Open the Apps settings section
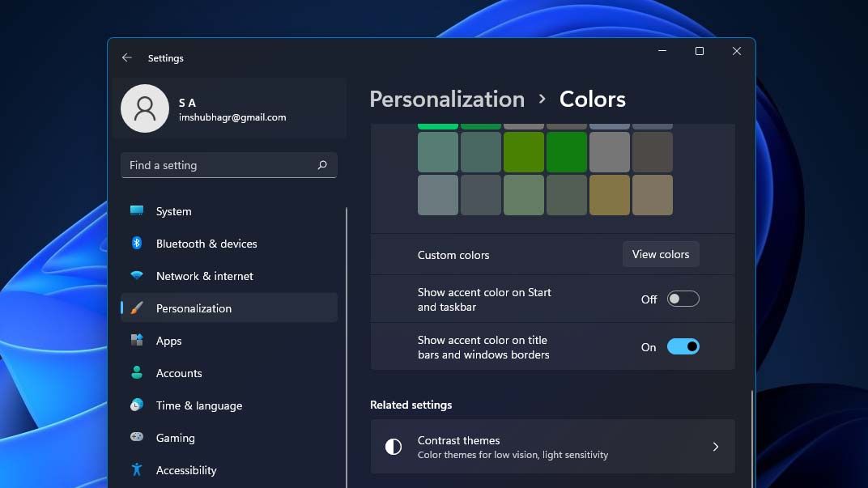 pos(168,341)
